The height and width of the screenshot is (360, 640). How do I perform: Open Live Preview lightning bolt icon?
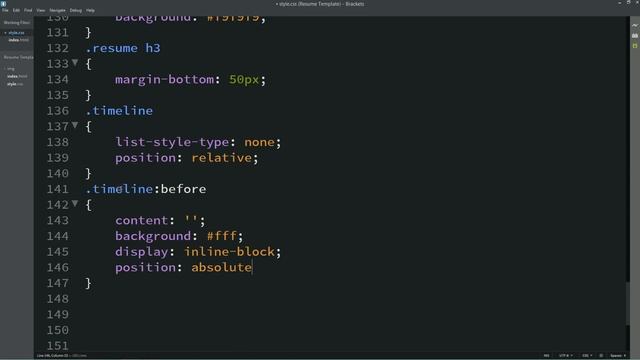[635, 25]
